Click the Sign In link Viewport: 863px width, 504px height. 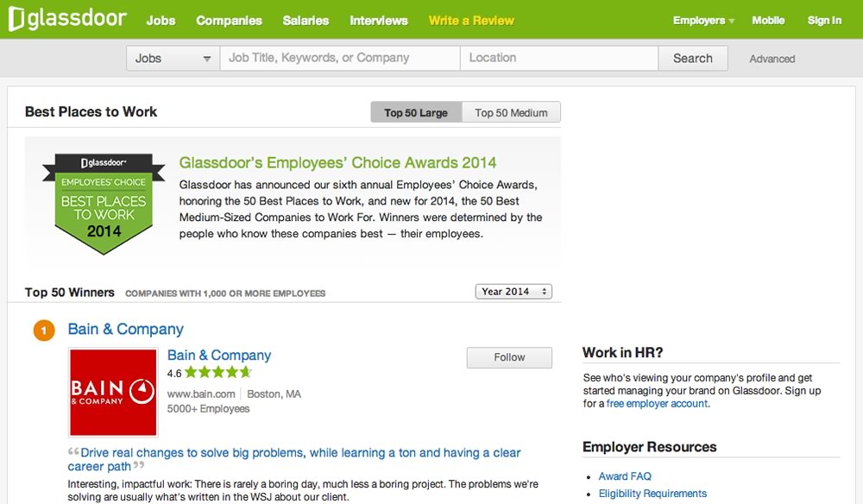824,21
